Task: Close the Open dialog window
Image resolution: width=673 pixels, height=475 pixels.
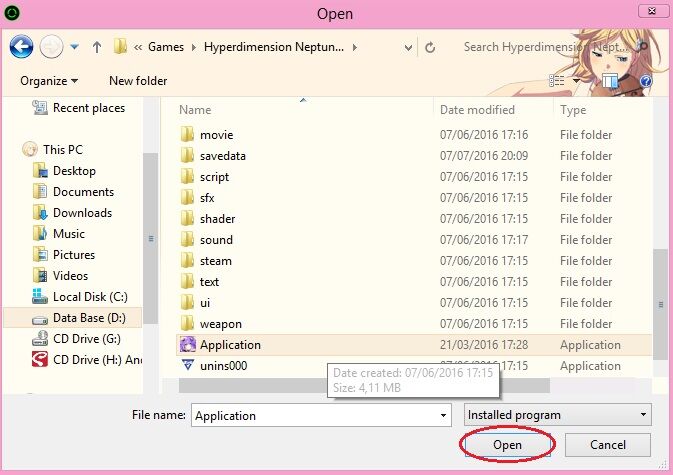Action: [x=653, y=11]
